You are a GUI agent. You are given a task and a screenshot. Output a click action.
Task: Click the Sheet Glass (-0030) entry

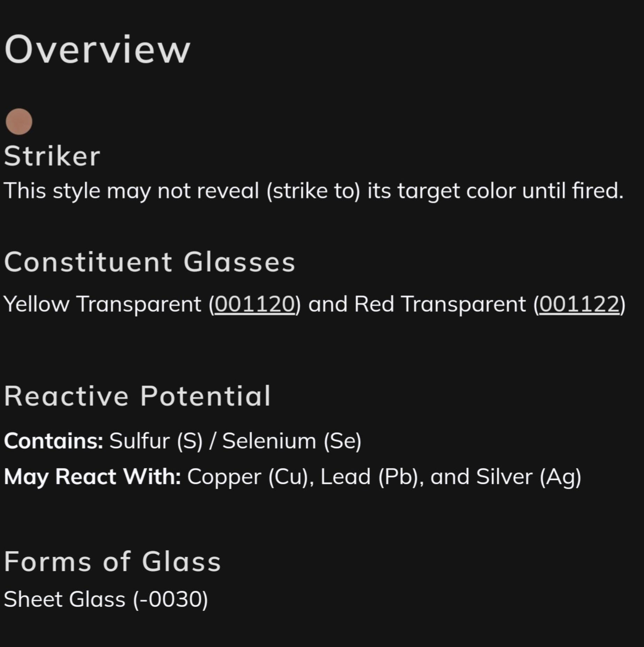[106, 599]
